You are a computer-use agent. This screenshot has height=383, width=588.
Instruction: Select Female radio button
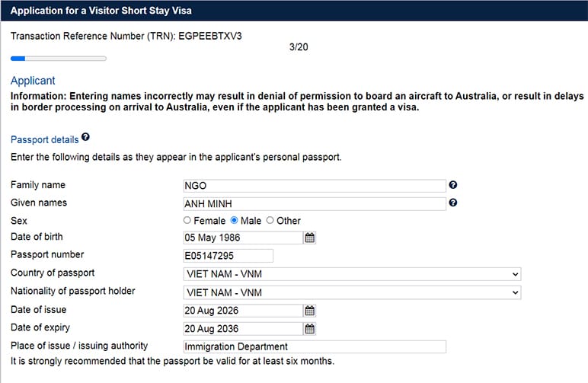click(x=187, y=220)
